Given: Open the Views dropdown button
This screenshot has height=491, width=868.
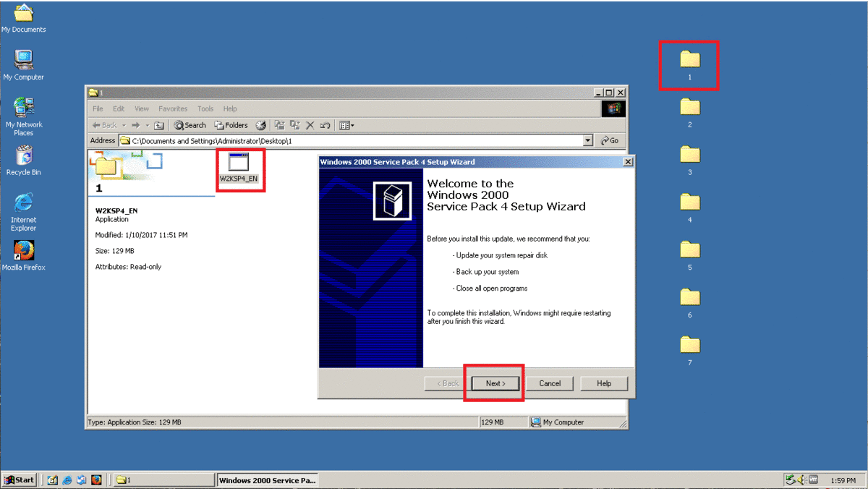Looking at the screenshot, I should tap(346, 125).
